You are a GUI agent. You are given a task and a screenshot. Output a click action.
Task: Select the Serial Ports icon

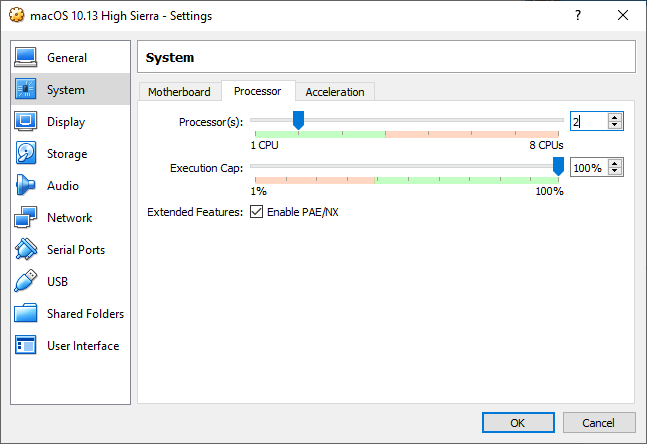click(x=26, y=250)
